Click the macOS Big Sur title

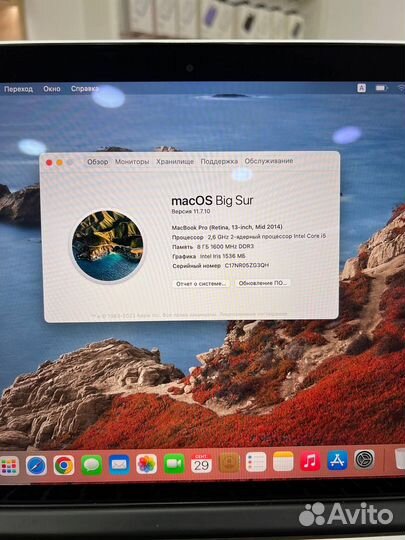[x=212, y=201]
